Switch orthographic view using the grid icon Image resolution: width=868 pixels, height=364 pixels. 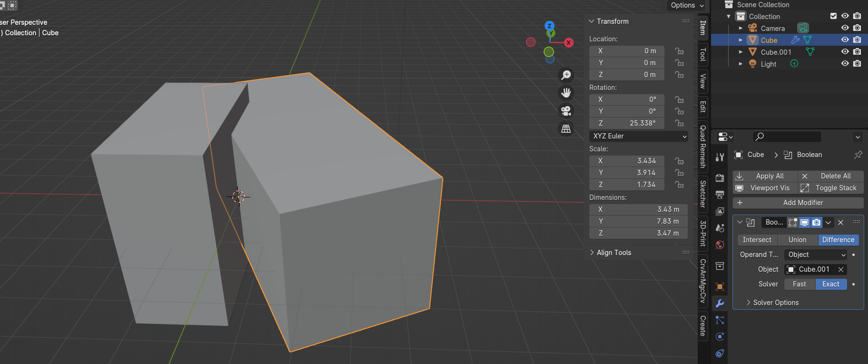click(566, 129)
